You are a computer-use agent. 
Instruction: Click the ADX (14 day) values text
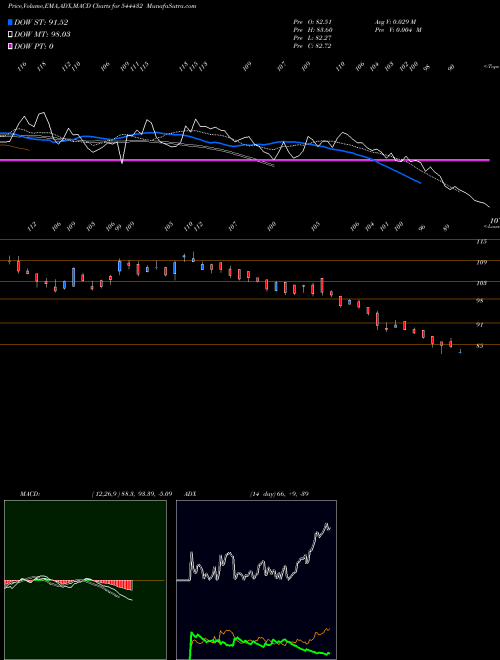(x=279, y=494)
